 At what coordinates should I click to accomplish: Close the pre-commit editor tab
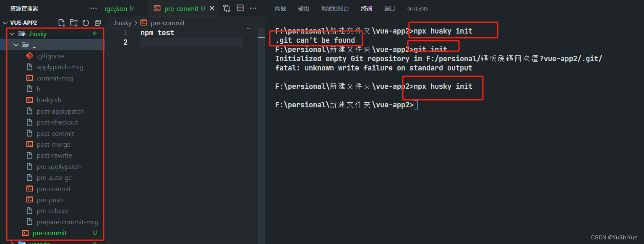pos(212,8)
